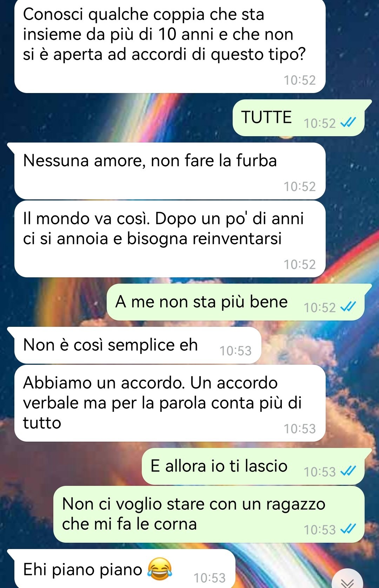
Task: Select message starting 'Conosci qualche coppia'
Action: 170,46
